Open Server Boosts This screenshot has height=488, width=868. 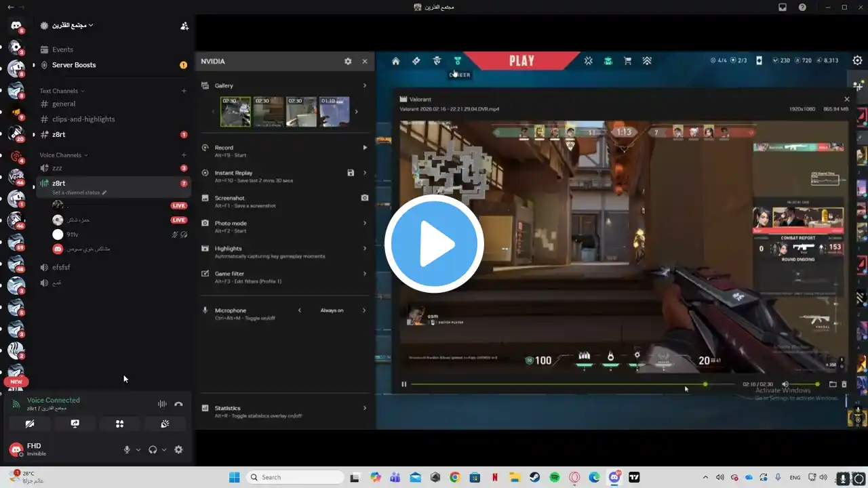click(x=113, y=65)
